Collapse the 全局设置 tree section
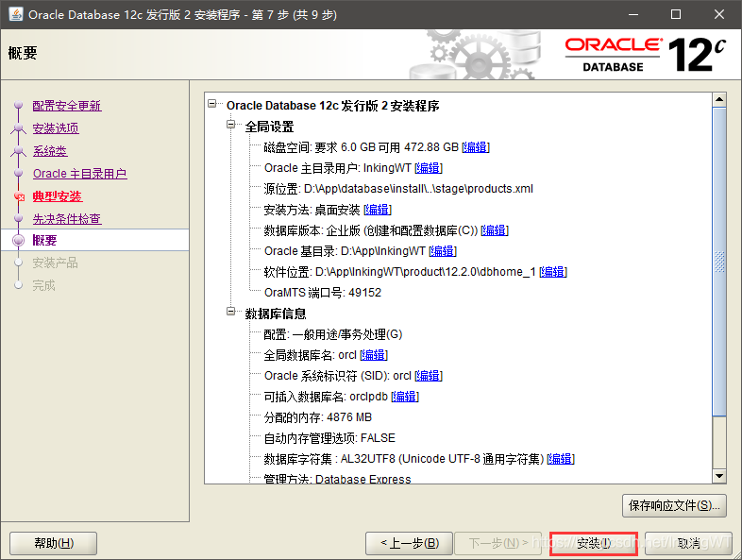This screenshot has width=742, height=560. click(x=231, y=125)
